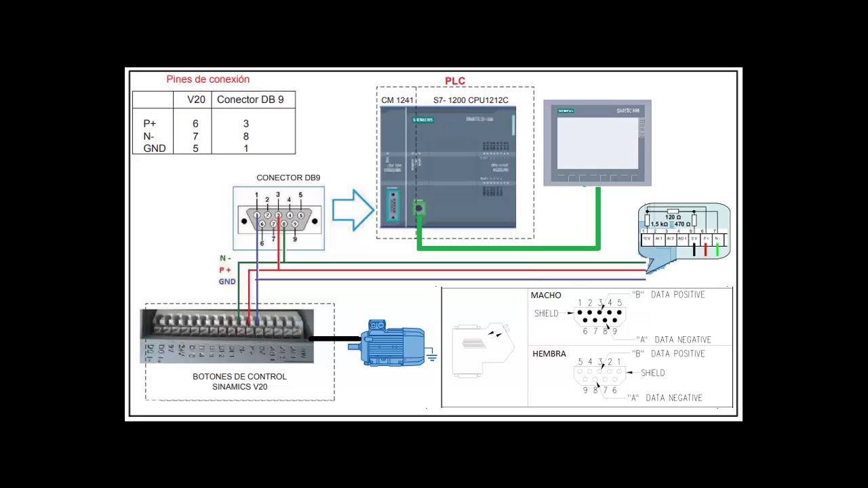Click the 'CONECTOR DB9' label
This screenshot has width=868, height=488.
point(288,178)
